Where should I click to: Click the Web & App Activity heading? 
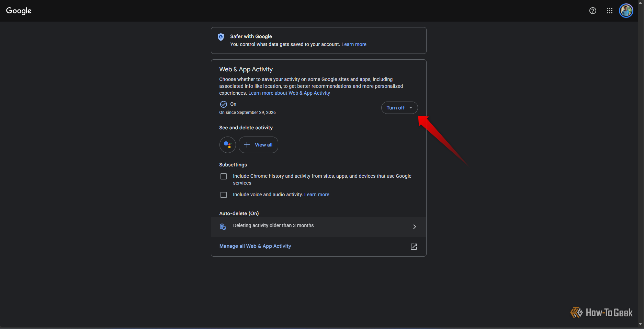(246, 69)
